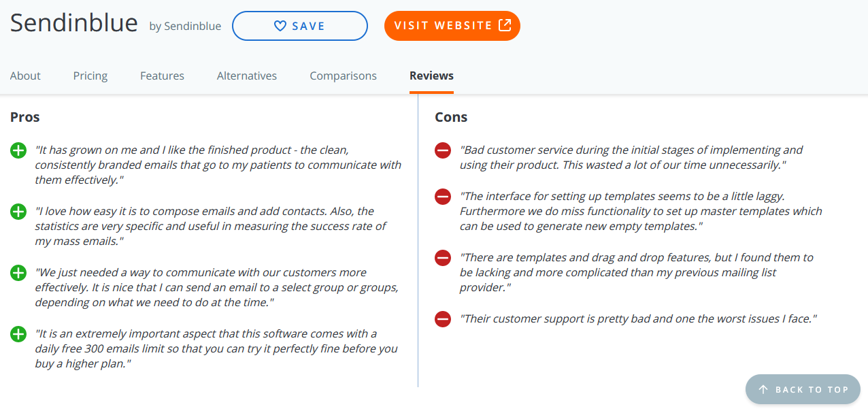Open the Features tab
Image resolution: width=868 pixels, height=411 pixels.
(x=162, y=76)
